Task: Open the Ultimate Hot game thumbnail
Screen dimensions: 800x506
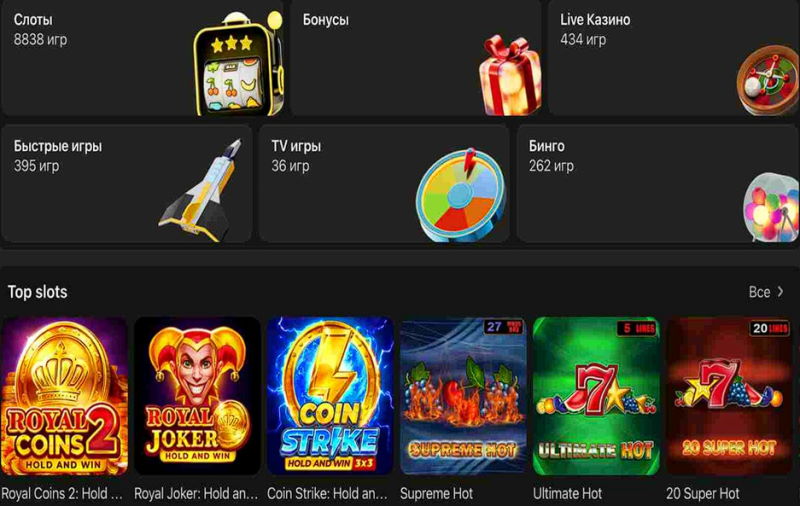Action: point(596,396)
